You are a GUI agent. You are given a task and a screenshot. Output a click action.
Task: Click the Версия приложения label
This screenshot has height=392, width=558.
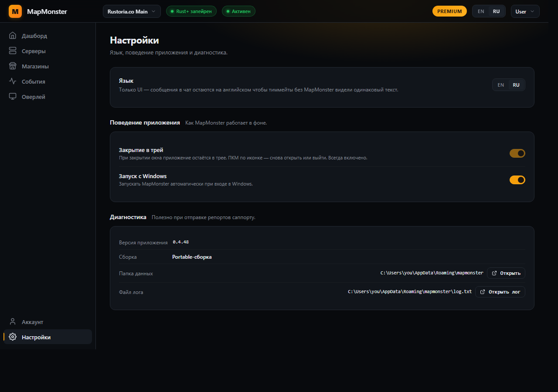tap(143, 243)
